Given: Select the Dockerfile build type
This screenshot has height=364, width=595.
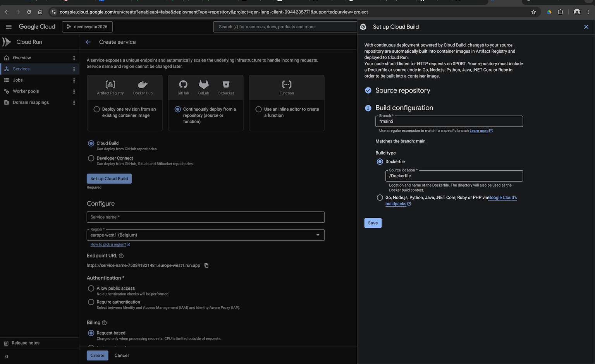Looking at the screenshot, I should [380, 161].
